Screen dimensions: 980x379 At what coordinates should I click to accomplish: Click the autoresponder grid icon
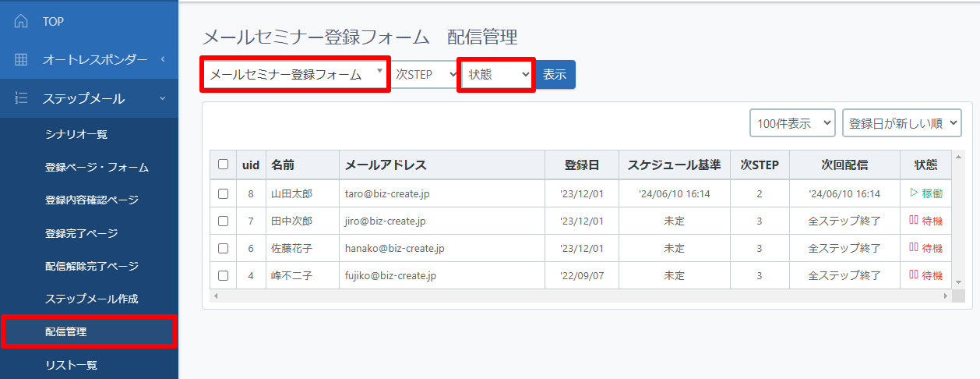[x=21, y=59]
